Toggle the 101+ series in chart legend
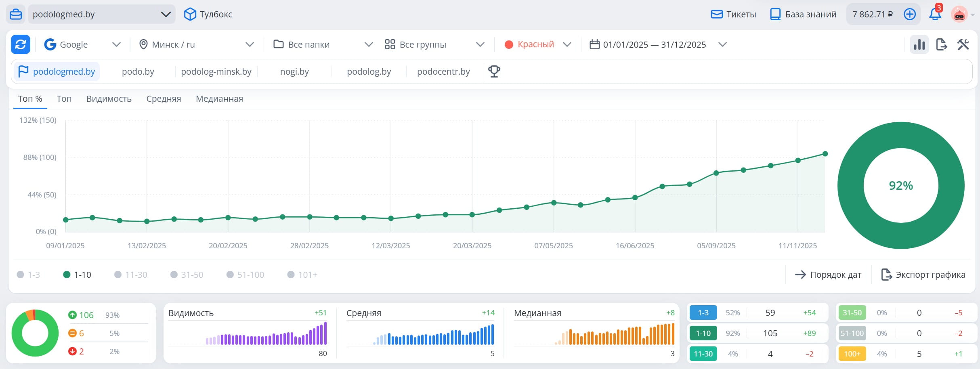Image resolution: width=980 pixels, height=369 pixels. (302, 275)
